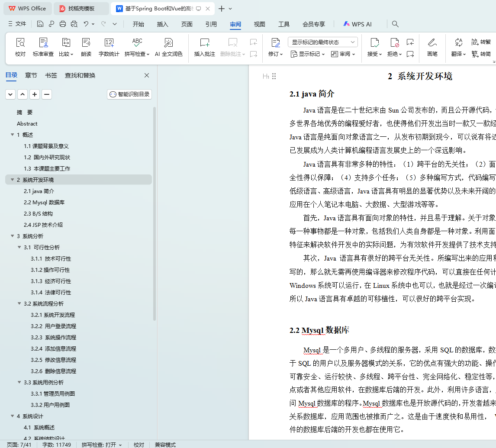Launch AI 全文润色 polishing tool

point(169,47)
